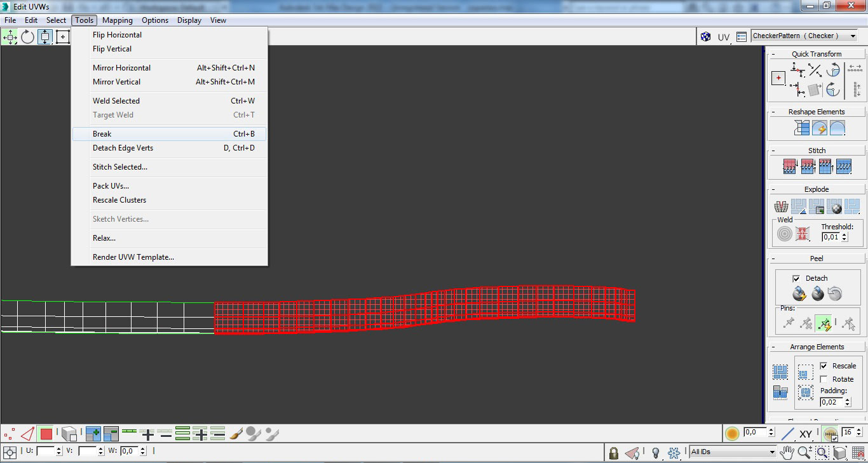The width and height of the screenshot is (868, 463).
Task: Collapse the Quick Transform rollout
Action: click(x=817, y=54)
